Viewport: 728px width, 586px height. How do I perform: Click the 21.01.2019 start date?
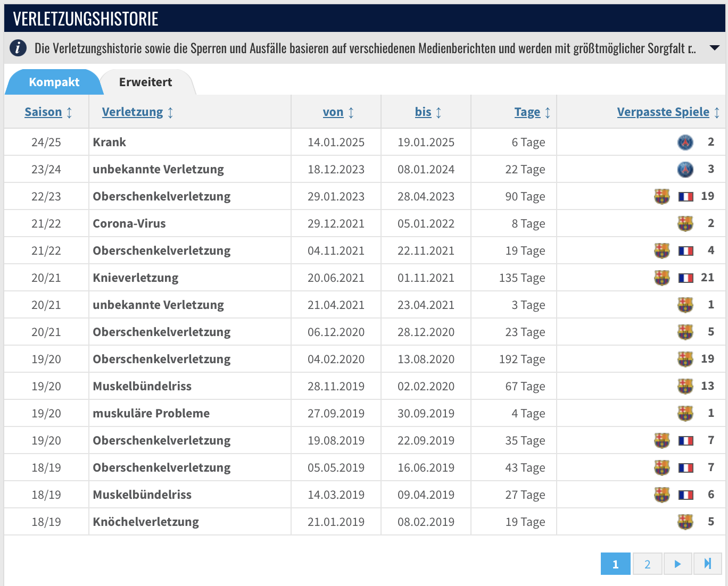pyautogui.click(x=336, y=522)
